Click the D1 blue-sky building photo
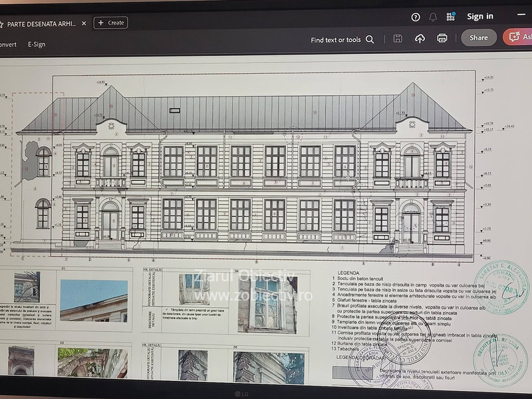 [93, 300]
